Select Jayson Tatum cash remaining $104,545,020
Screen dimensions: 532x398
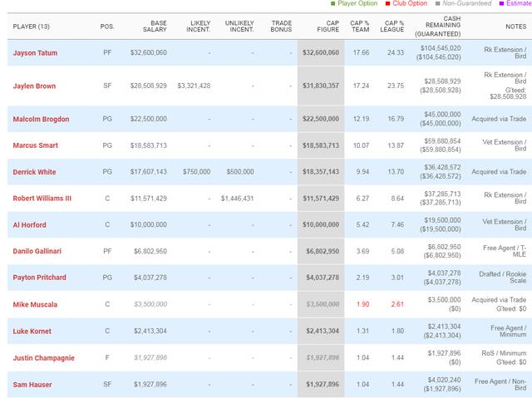tap(441, 48)
